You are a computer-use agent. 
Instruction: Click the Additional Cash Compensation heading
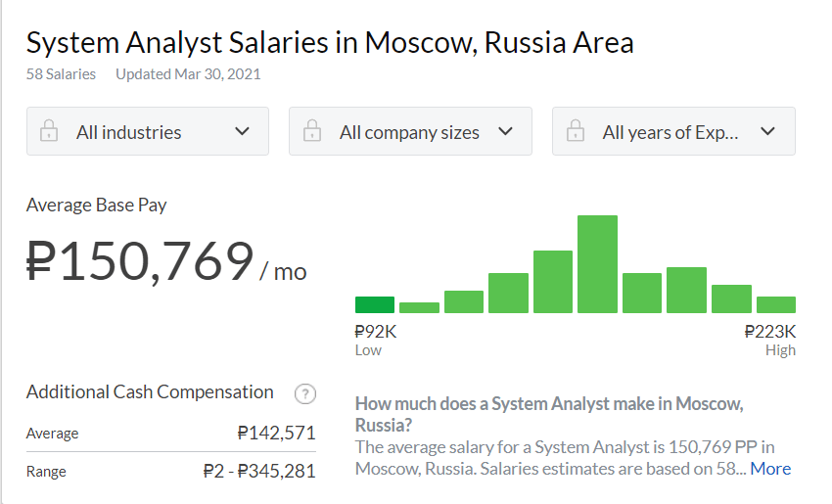tap(150, 392)
